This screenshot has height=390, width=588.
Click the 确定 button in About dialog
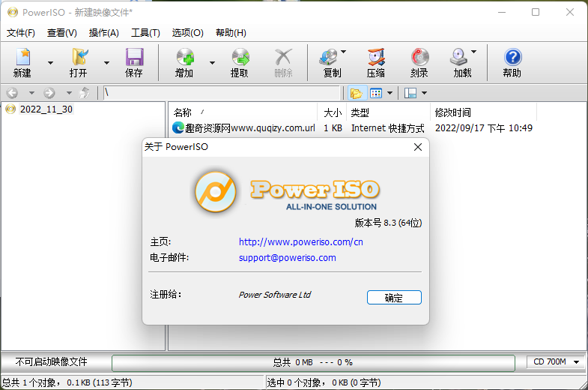coord(394,298)
